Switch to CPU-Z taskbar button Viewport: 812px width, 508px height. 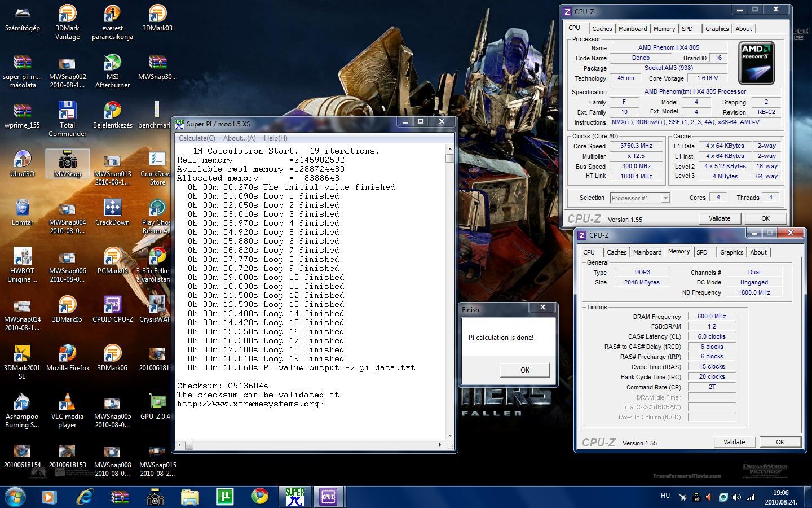328,497
